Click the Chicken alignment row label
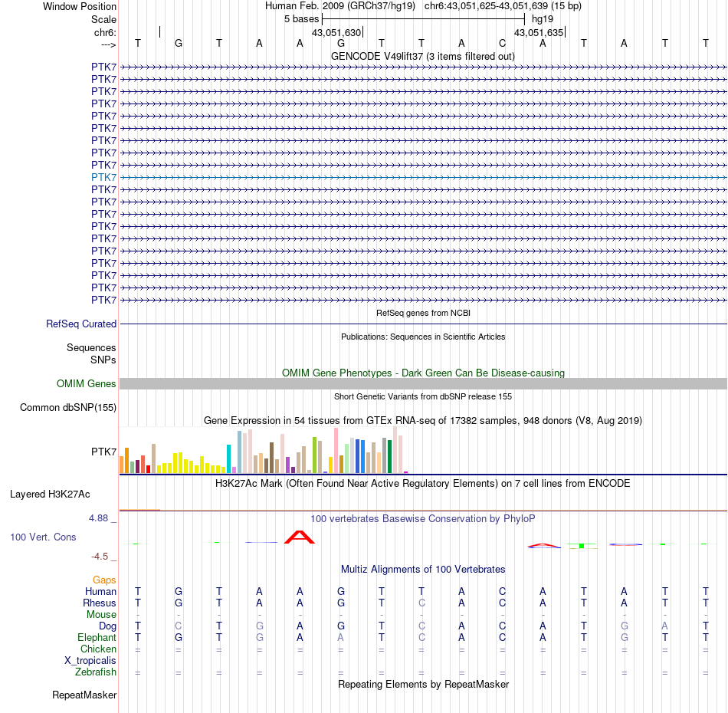 pos(98,649)
